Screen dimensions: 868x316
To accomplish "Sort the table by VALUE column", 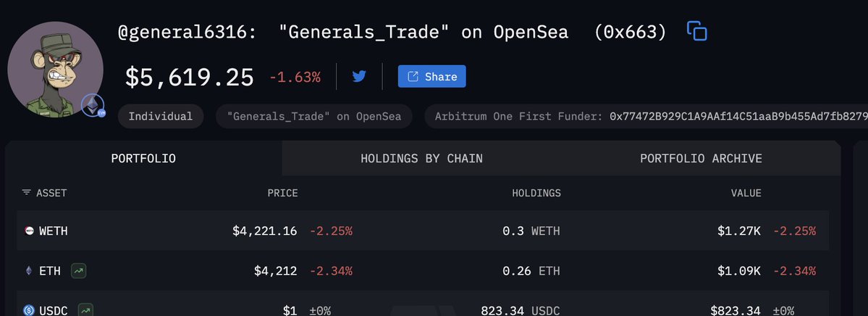I will (746, 193).
